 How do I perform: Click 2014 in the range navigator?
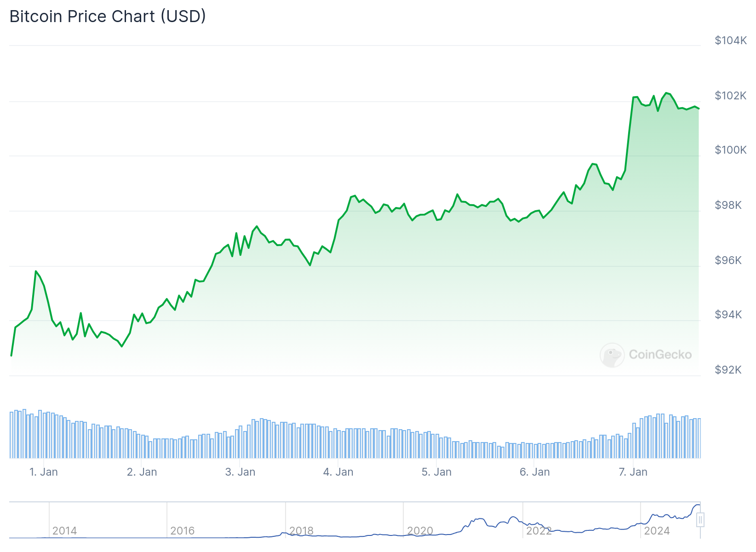click(64, 531)
